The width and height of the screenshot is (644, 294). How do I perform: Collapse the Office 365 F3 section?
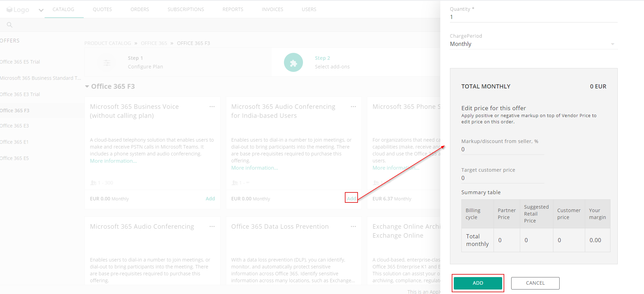(87, 86)
